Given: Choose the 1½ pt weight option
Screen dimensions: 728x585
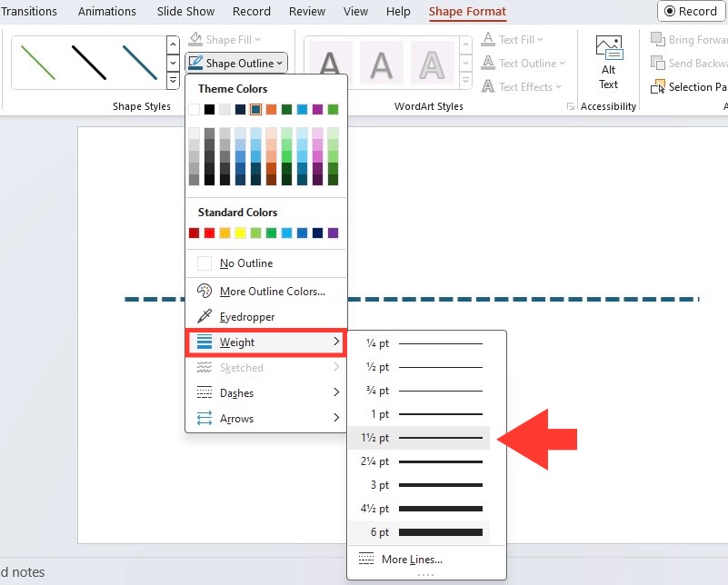Looking at the screenshot, I should point(419,438).
